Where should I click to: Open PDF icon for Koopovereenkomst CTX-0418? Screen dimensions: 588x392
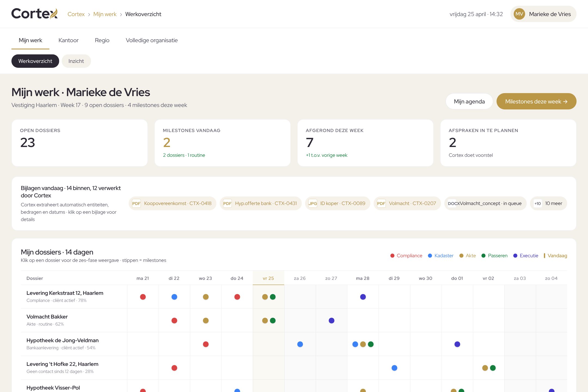tap(136, 203)
